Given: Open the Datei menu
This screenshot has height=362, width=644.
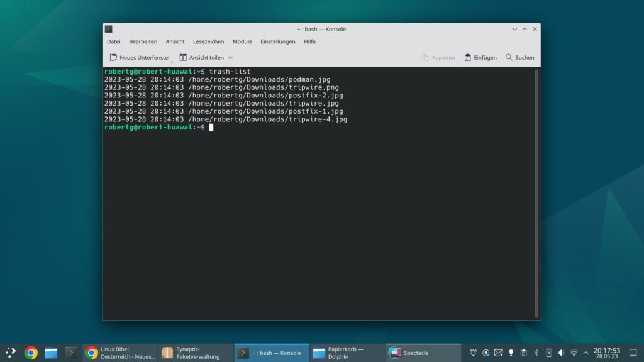Looking at the screenshot, I should click(x=114, y=41).
